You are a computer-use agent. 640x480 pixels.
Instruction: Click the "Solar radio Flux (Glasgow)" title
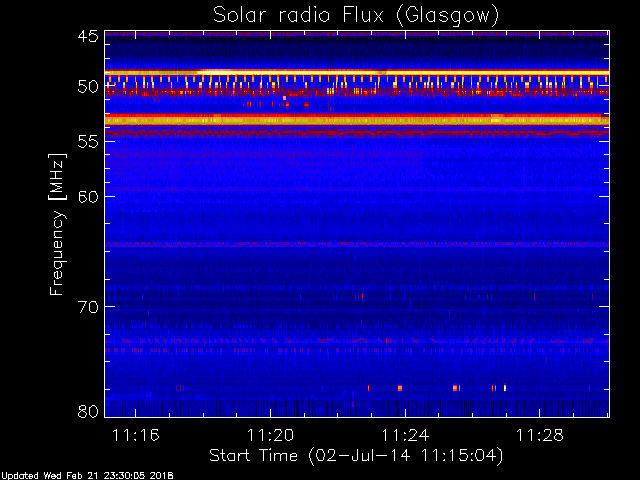[x=356, y=16]
